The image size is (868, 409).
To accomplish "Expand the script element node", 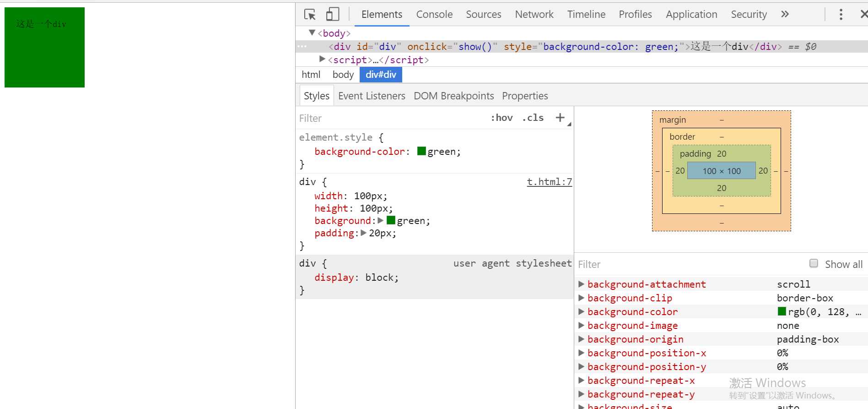I will pyautogui.click(x=322, y=59).
